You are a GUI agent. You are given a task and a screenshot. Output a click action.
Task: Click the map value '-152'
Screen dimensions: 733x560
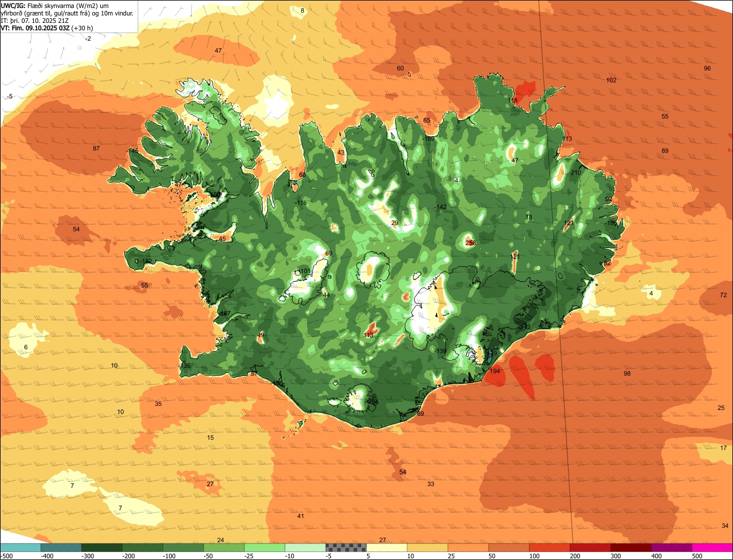point(146,261)
